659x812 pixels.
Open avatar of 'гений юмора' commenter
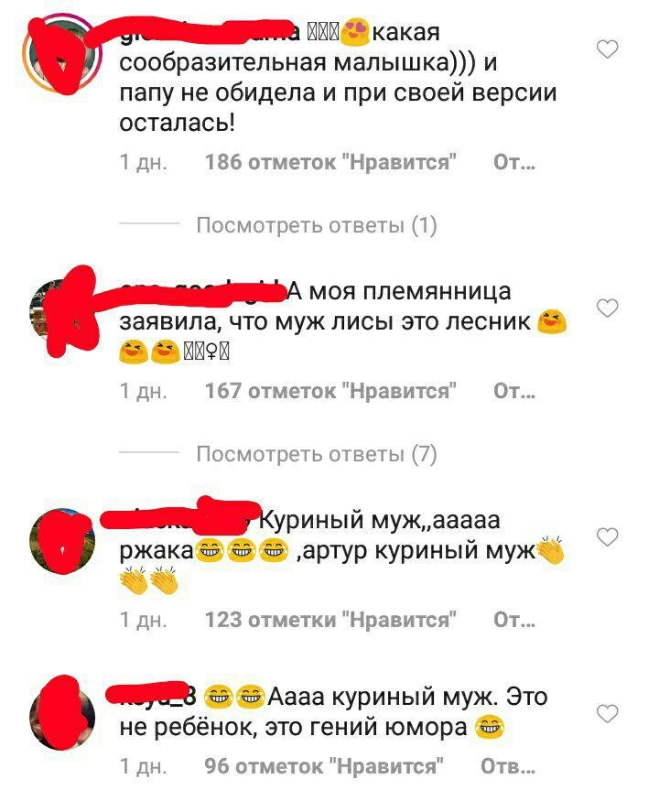62,716
